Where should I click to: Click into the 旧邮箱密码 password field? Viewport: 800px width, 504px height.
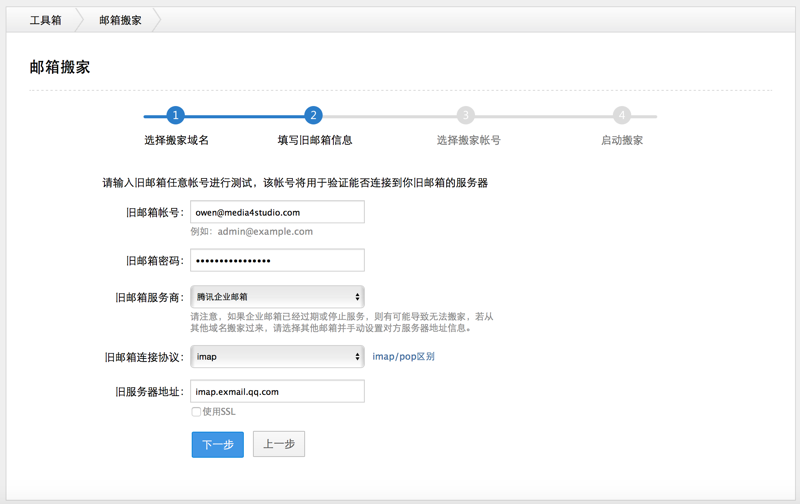click(277, 261)
